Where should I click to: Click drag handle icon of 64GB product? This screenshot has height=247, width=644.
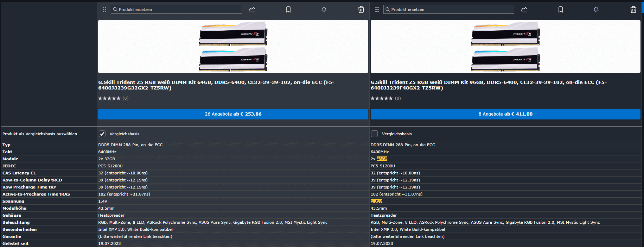tap(104, 10)
